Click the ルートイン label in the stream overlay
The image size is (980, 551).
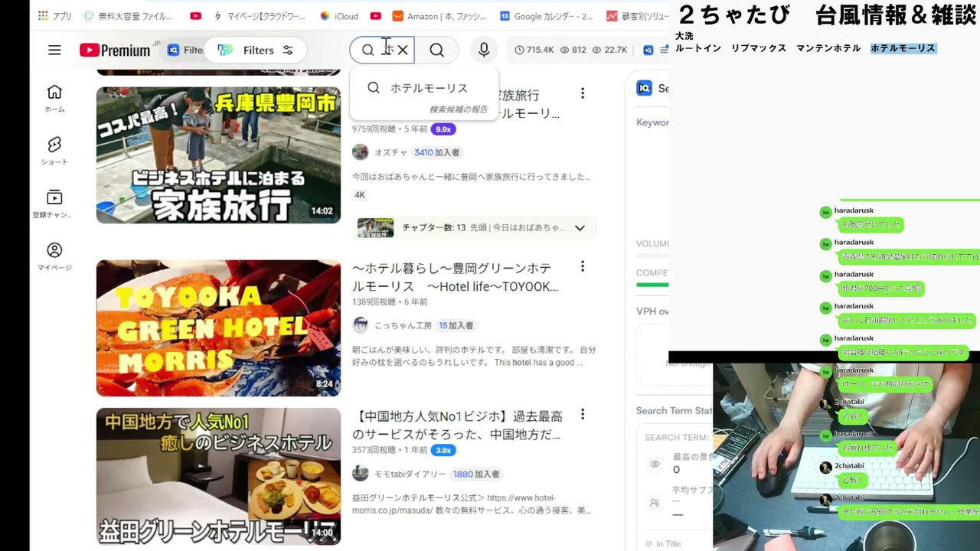698,48
